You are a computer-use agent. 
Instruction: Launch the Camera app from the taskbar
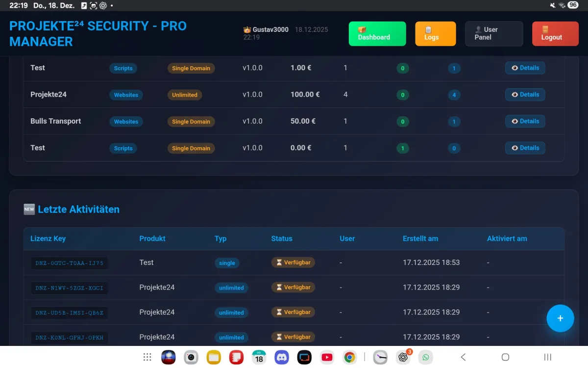(x=191, y=357)
